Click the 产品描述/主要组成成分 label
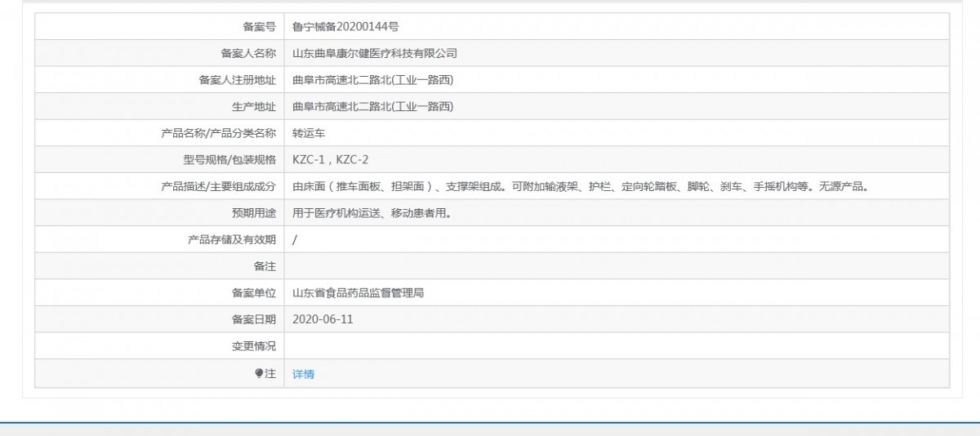This screenshot has width=980, height=436. [220, 187]
